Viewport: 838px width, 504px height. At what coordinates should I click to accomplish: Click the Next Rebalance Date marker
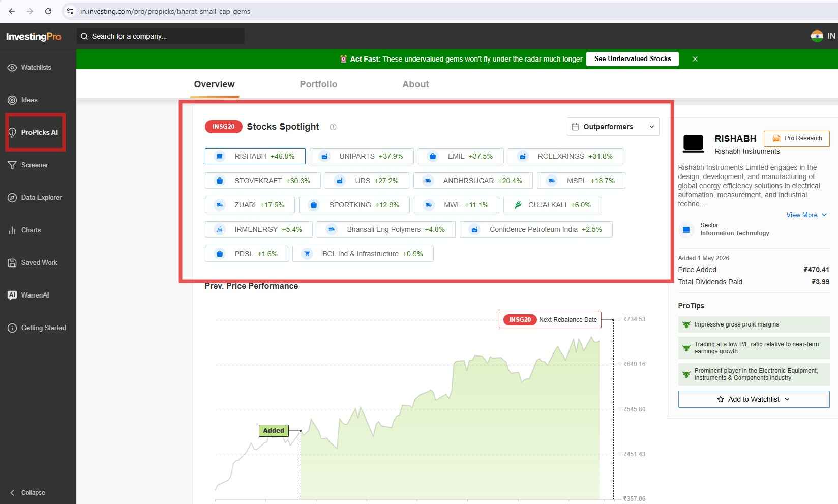click(x=550, y=320)
